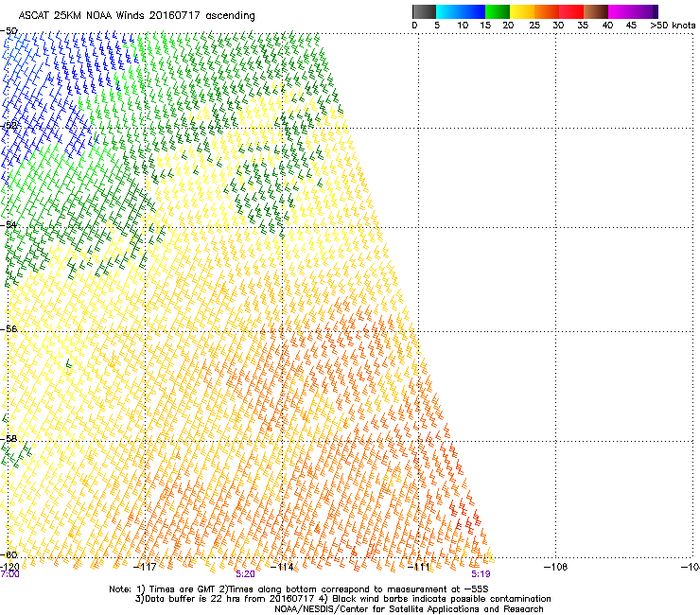Click the -50 latitude label
The height and width of the screenshot is (615, 700).
tap(9, 31)
